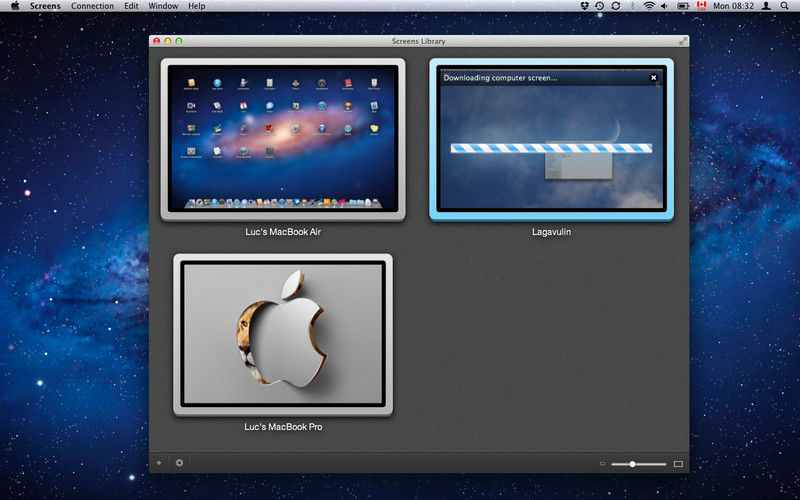Open the Canadian flag input menu

(x=702, y=6)
